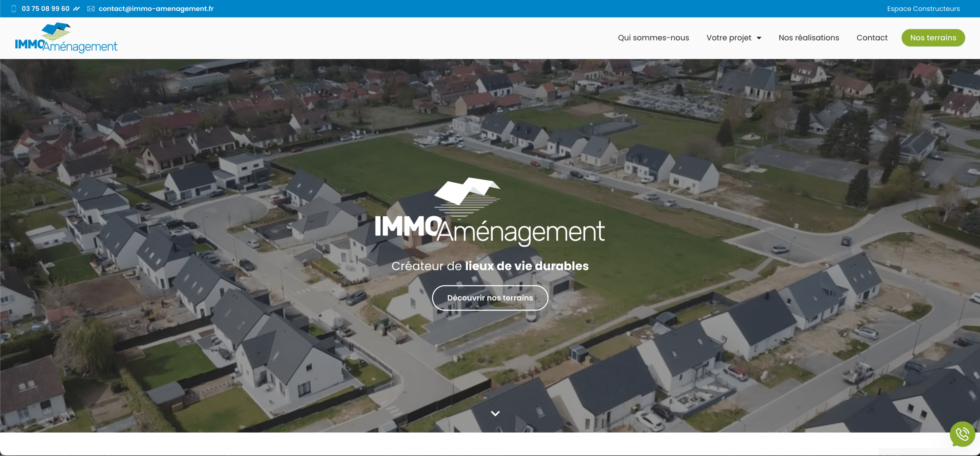The height and width of the screenshot is (456, 980).
Task: Open the contact@immo-amenagement.fr email link
Action: [x=156, y=8]
